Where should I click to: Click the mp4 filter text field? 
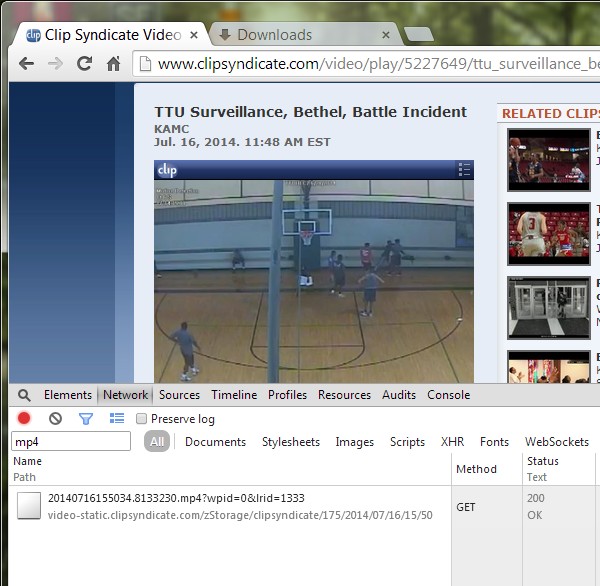click(x=71, y=441)
